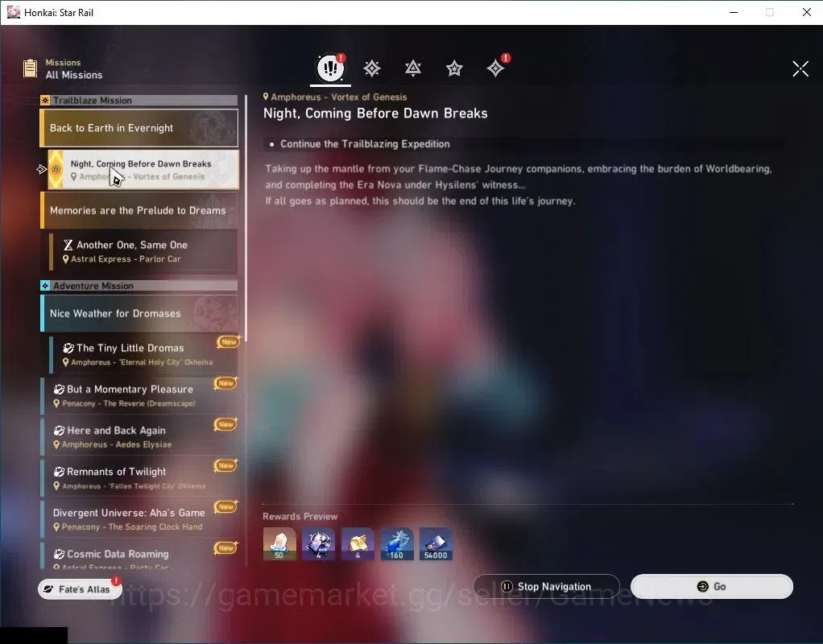Click the hourglass icon on Another One, Same One
823x644 pixels.
click(68, 245)
